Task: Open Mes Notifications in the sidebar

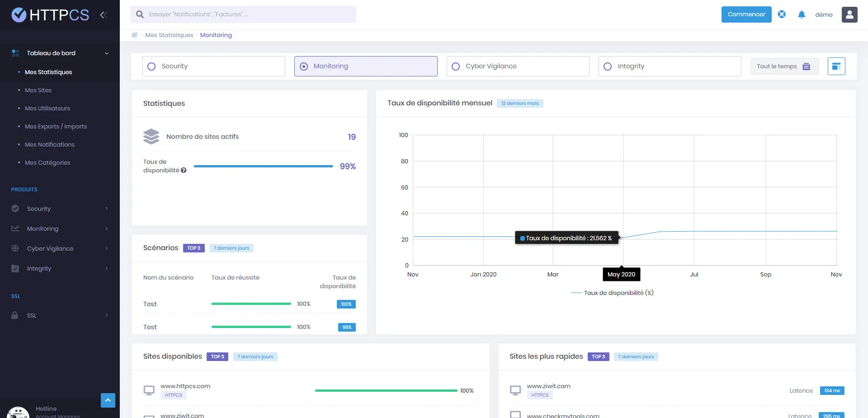Action: (50, 144)
